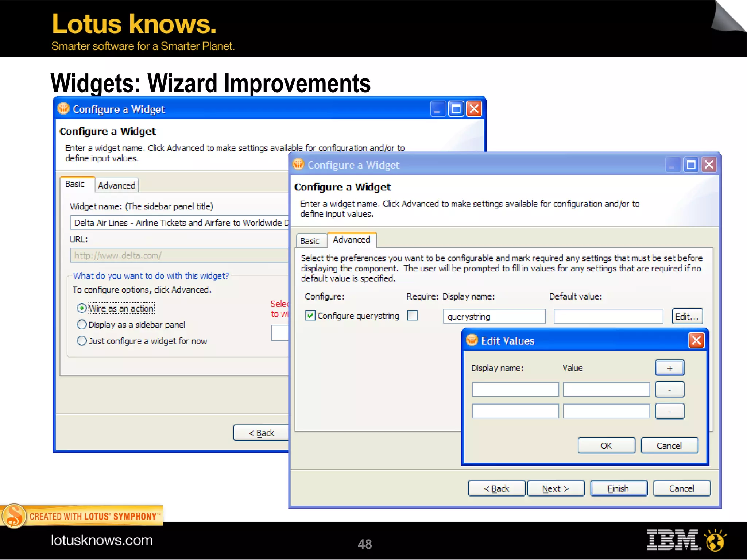Close the back Configure a Widget window
Screen dimensions: 747x560
pyautogui.click(x=474, y=109)
